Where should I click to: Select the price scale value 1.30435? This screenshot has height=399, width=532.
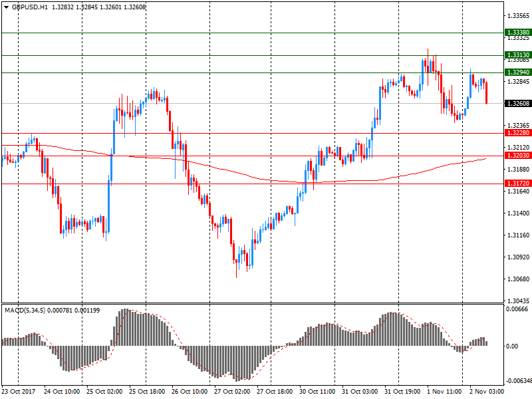(x=519, y=301)
